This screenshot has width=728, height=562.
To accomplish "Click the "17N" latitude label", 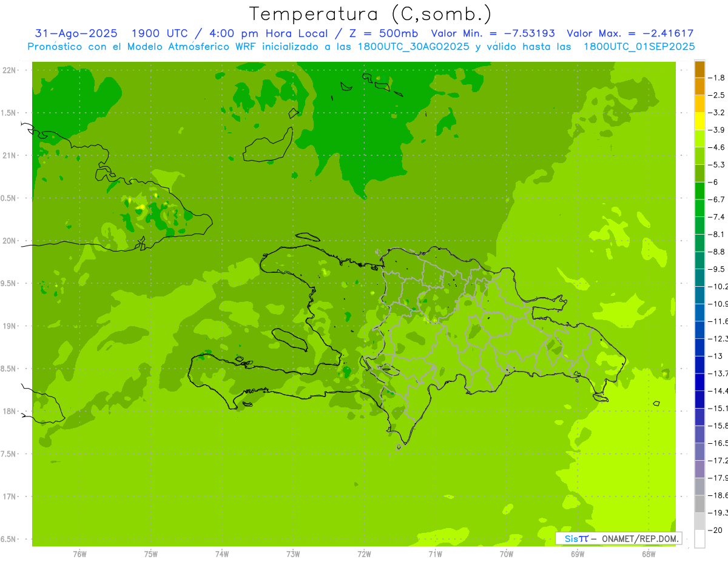I will (9, 497).
